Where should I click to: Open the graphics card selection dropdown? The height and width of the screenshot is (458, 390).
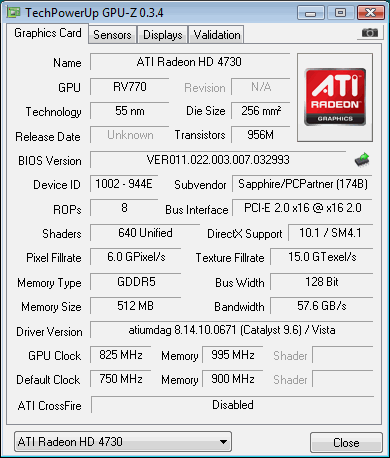[123, 442]
